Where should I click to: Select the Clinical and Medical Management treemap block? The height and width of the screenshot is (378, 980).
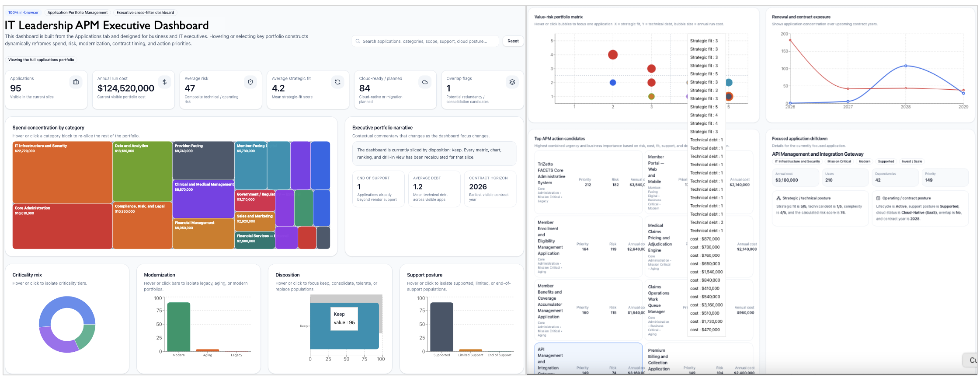click(x=203, y=199)
